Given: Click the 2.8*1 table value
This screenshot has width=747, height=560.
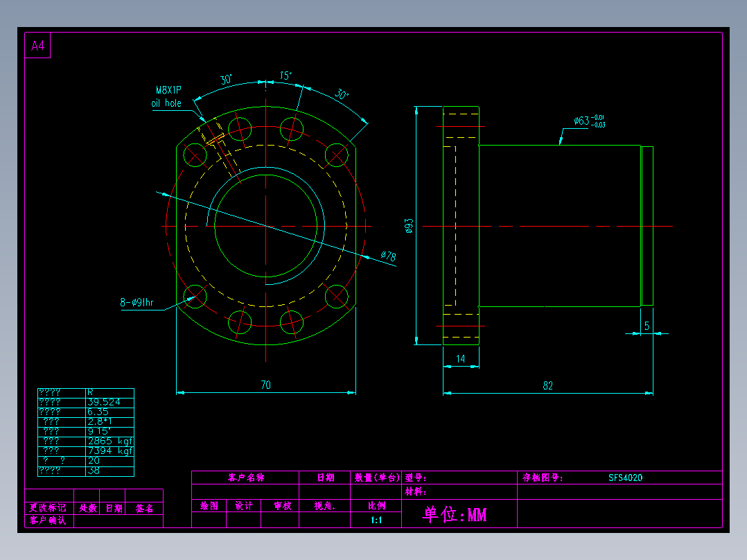Looking at the screenshot, I should [x=100, y=422].
